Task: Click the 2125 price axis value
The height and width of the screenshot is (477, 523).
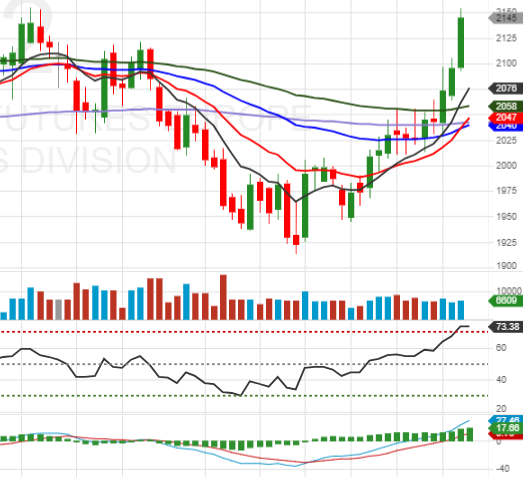Action: pos(506,38)
